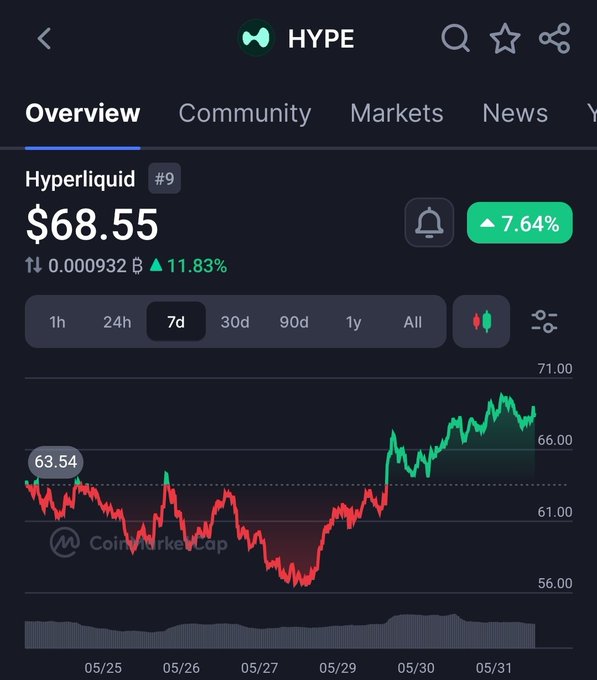Tap the $68.55 price

coord(92,224)
